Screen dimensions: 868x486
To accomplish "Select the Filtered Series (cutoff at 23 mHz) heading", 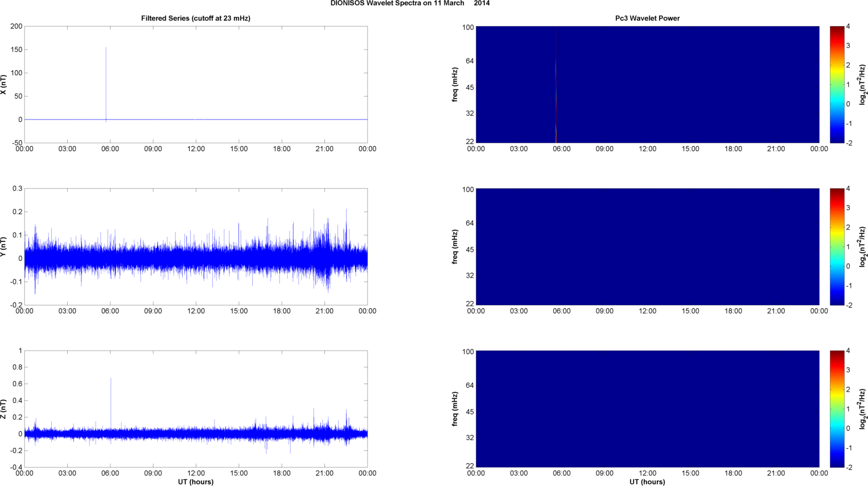I will click(196, 18).
